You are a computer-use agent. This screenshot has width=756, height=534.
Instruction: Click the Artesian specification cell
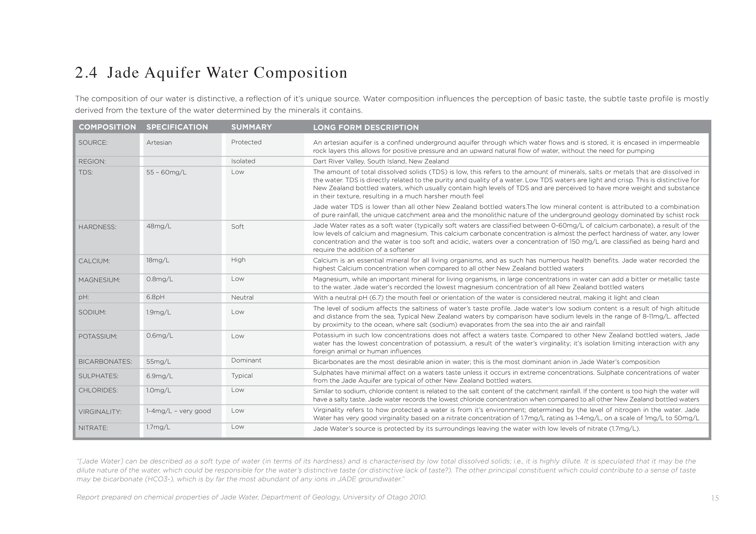click(159, 142)
